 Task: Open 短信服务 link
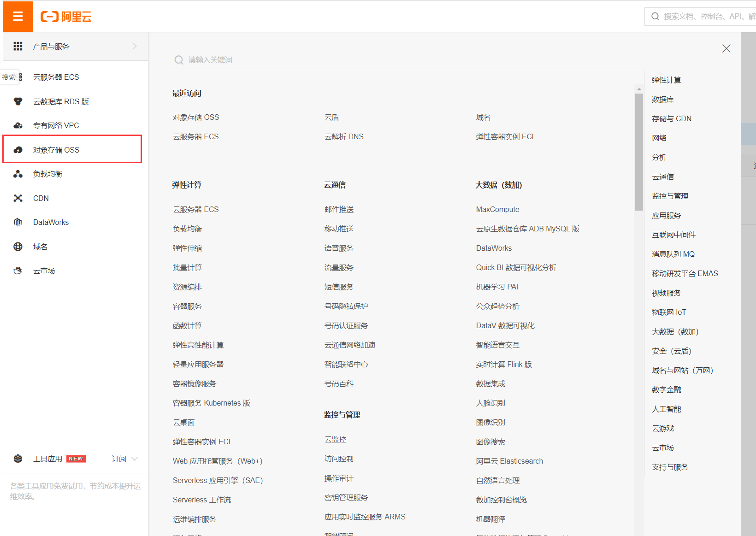pos(339,287)
